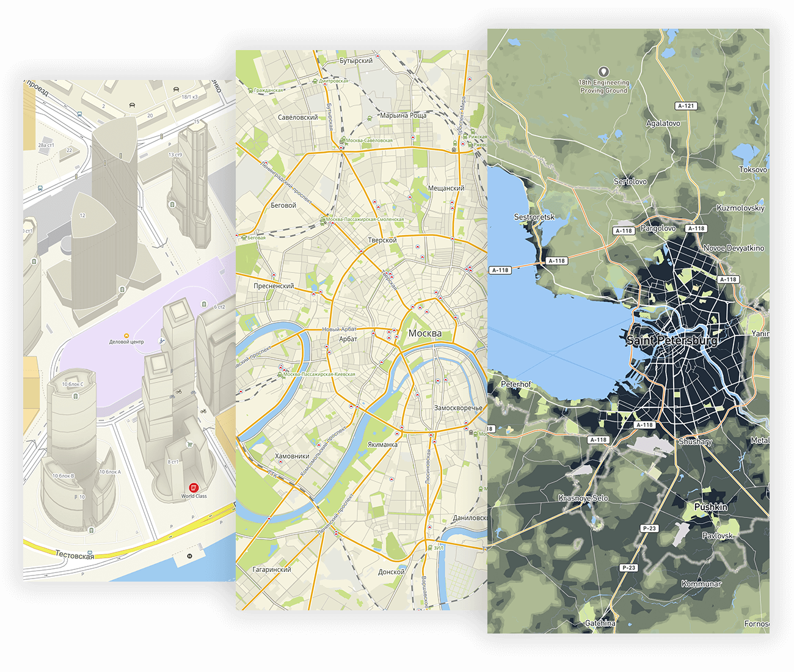Screen dimensions: 794x672
Task: Click the 10 блок B building label
Action: click(64, 476)
